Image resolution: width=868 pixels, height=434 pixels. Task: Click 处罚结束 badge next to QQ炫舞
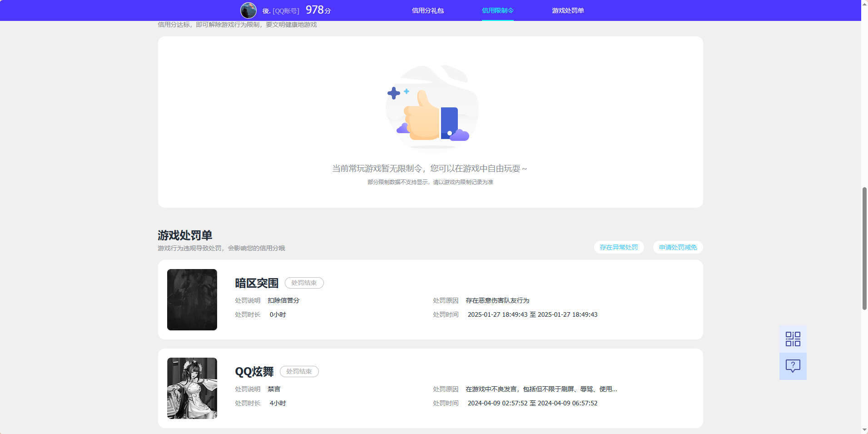point(299,371)
